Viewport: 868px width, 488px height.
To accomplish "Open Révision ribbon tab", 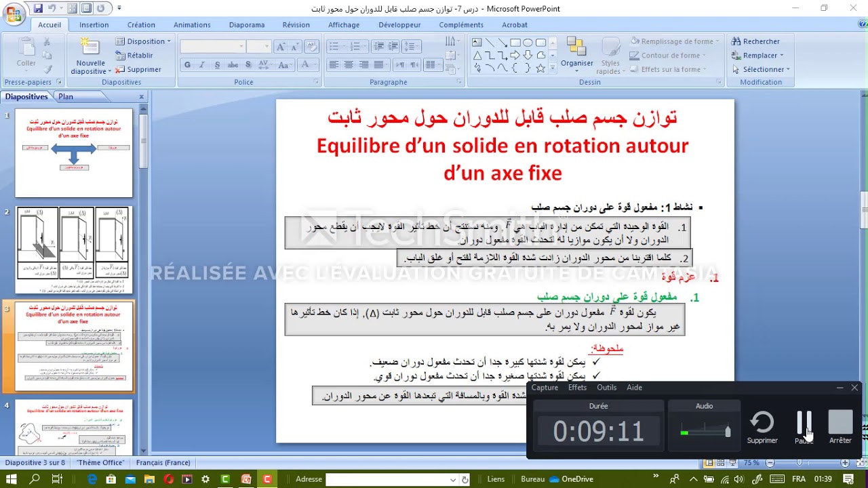I will (x=296, y=24).
